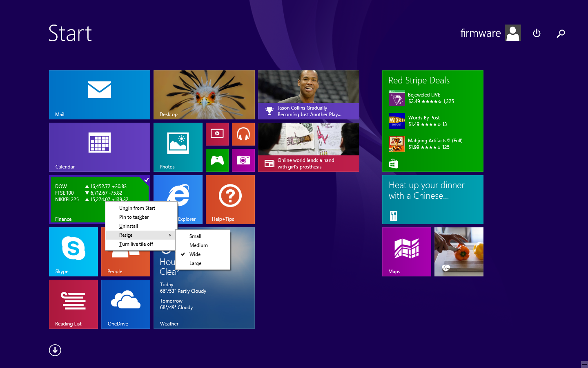
Task: Open the Reading List tile
Action: pyautogui.click(x=73, y=304)
